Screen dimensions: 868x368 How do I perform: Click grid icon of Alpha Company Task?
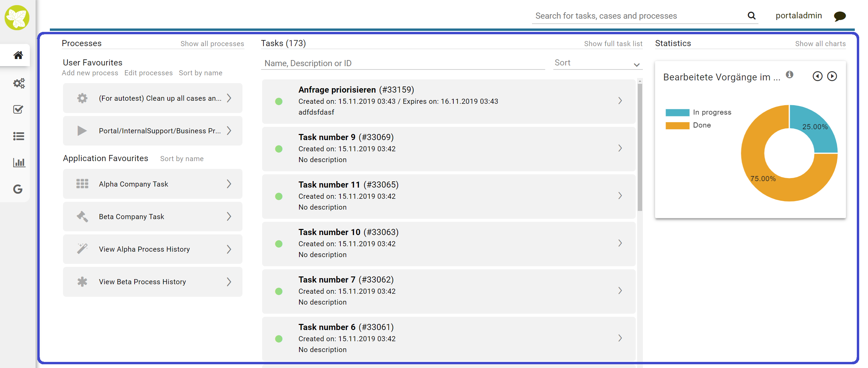82,184
